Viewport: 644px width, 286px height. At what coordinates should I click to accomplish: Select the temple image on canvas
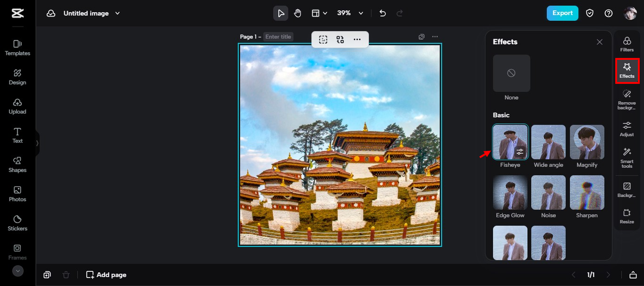340,145
